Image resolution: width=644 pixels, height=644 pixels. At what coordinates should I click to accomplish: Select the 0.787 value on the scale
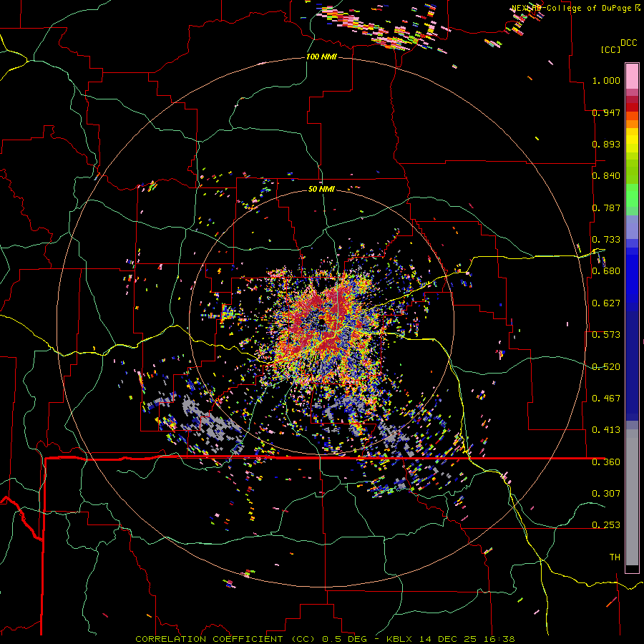(x=606, y=208)
